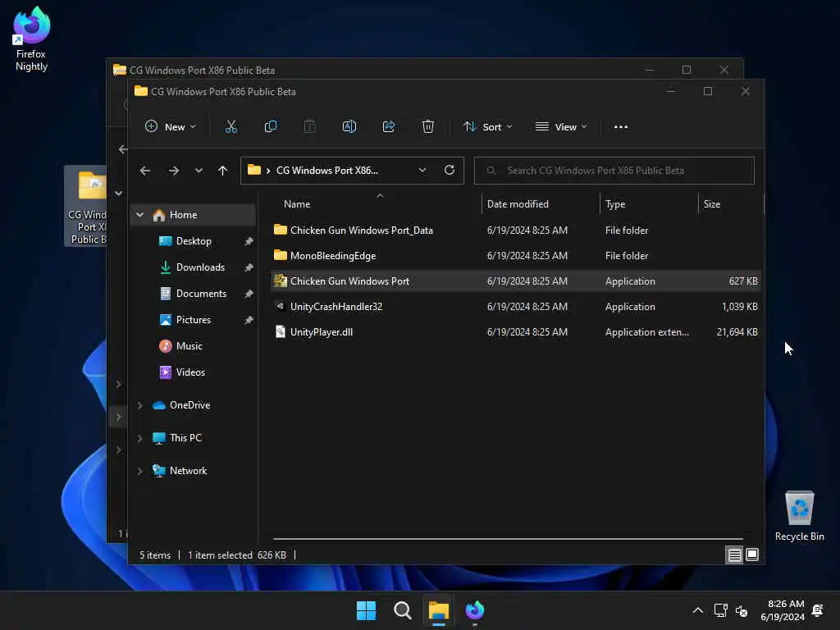Select CG Windows Port desktop folder icon
This screenshot has height=630, width=840.
pyautogui.click(x=85, y=206)
